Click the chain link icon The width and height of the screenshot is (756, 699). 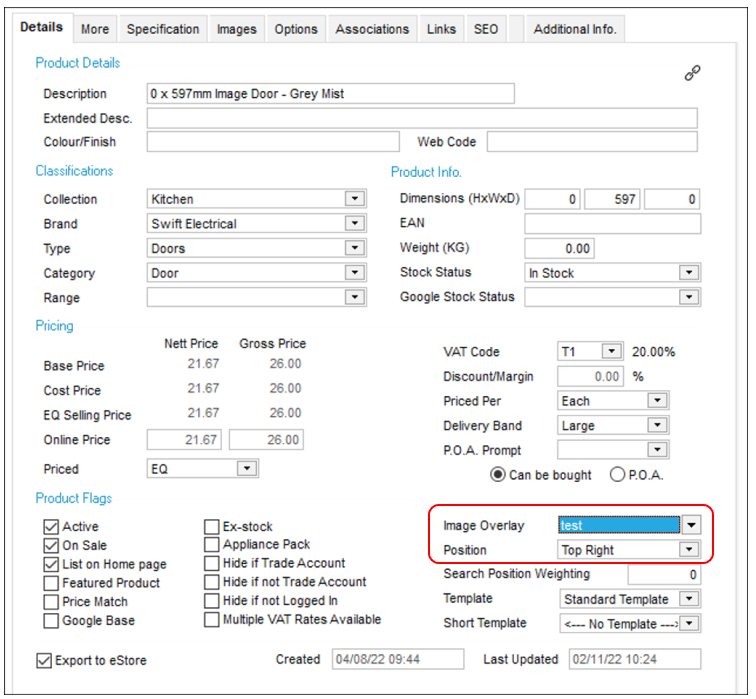pyautogui.click(x=692, y=73)
